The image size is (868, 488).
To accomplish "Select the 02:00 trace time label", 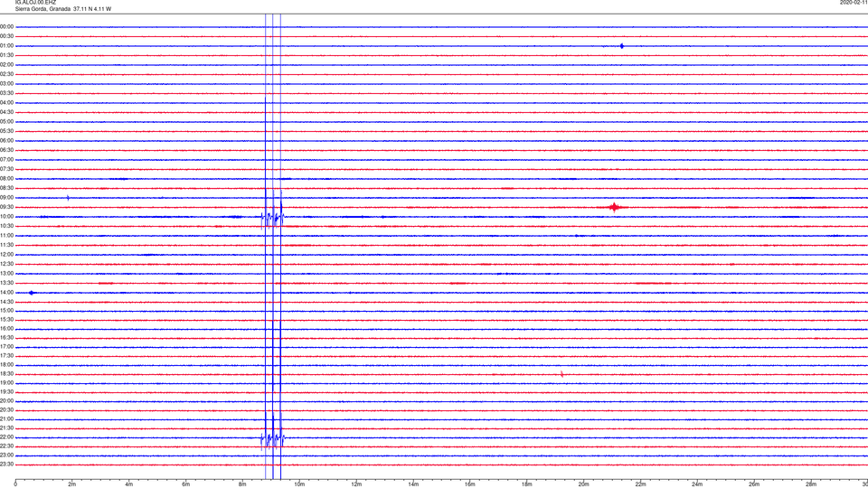I will (x=6, y=65).
